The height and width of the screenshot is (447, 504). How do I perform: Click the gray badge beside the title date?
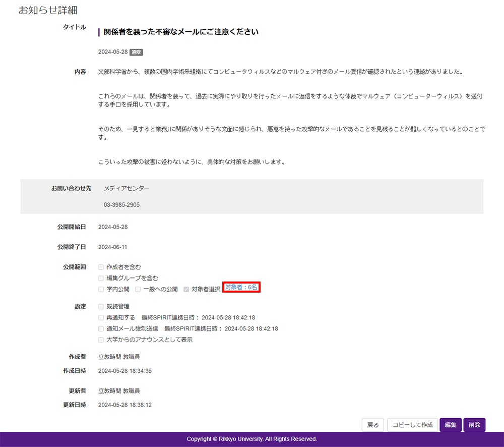tap(136, 52)
